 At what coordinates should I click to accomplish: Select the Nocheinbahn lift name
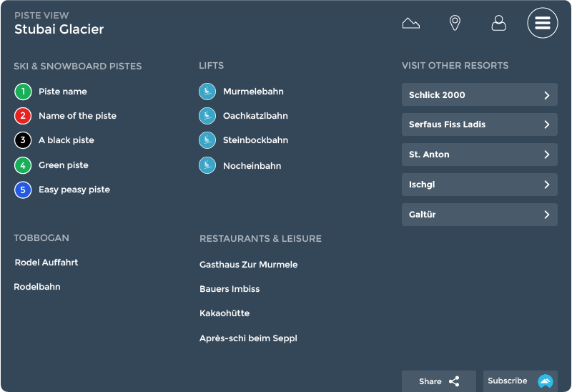(x=252, y=166)
